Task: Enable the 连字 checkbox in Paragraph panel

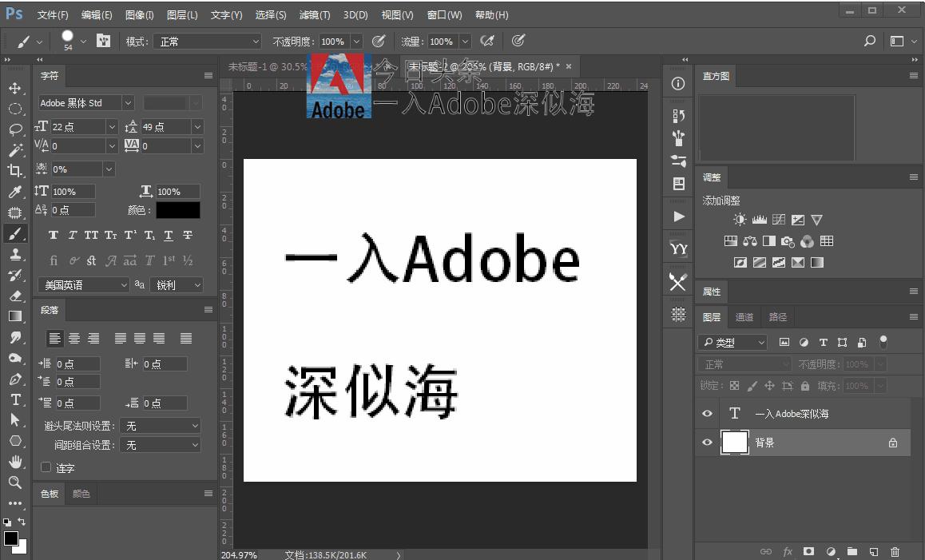Action: click(x=46, y=467)
